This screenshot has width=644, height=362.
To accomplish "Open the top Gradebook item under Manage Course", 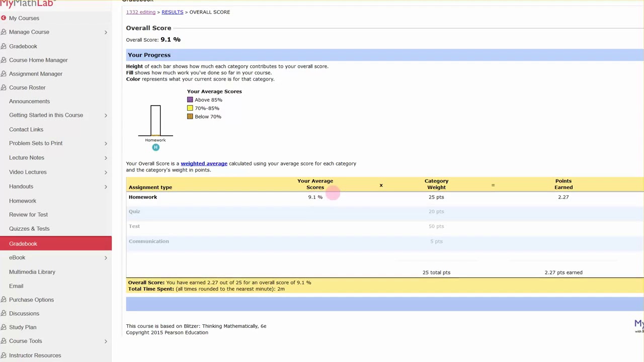I will 23,46.
